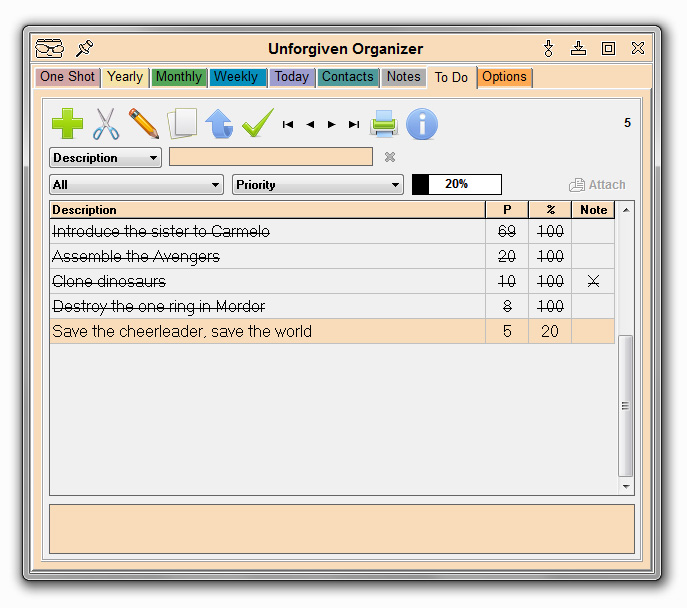Close the Unforgiven Organizer window

tap(638, 48)
